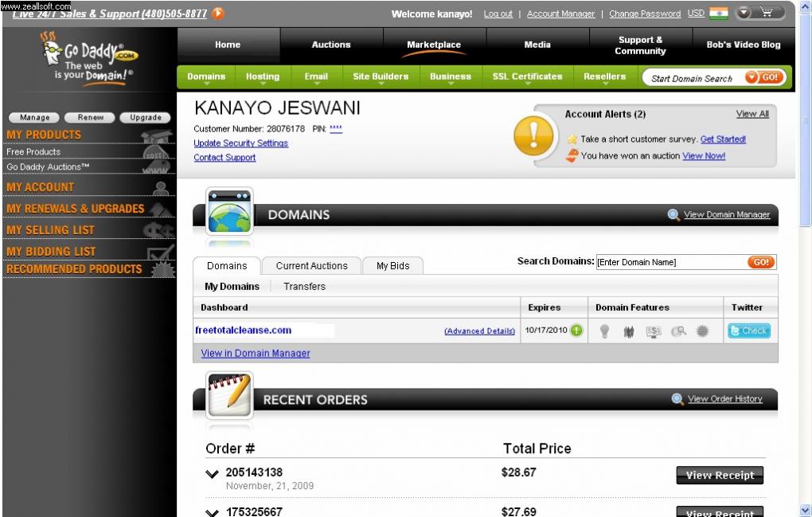Open the shopping cart icon
Viewport: 812px width, 517px height.
767,13
